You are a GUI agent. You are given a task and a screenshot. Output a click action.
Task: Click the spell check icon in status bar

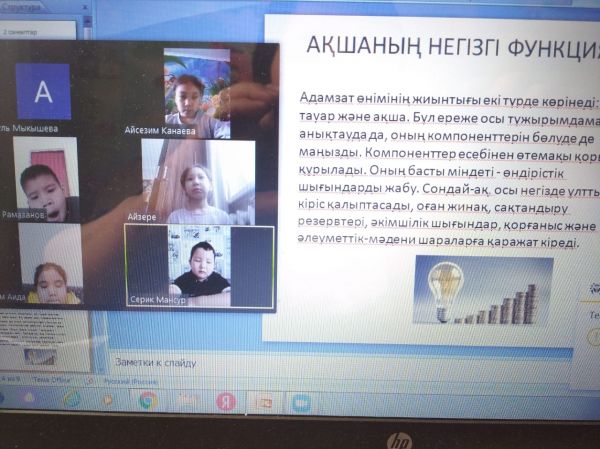pyautogui.click(x=86, y=381)
